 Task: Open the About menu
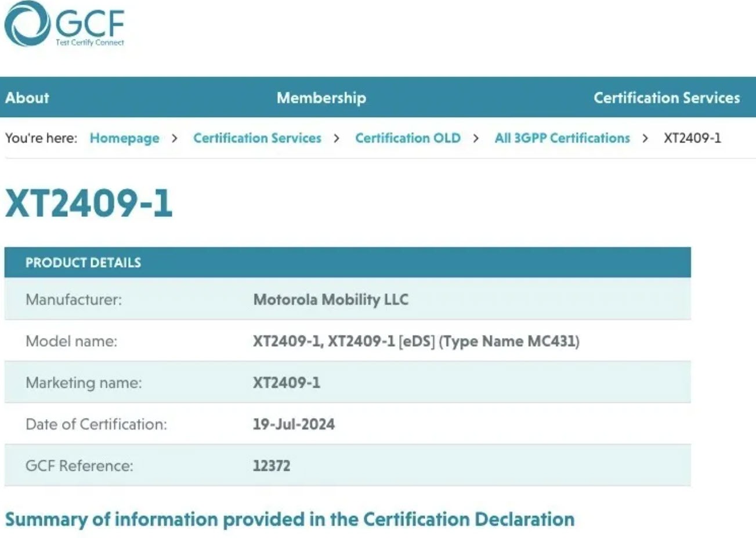(27, 97)
